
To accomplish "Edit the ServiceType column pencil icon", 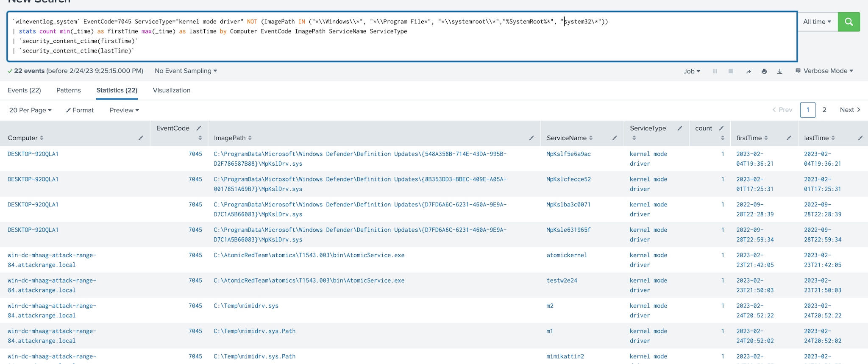I will [x=680, y=128].
